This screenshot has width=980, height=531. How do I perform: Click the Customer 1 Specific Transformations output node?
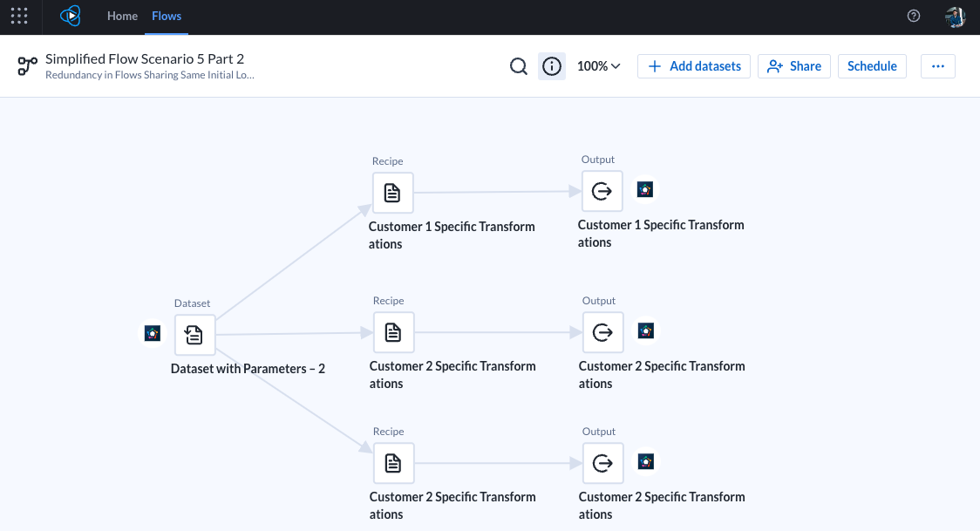click(602, 189)
